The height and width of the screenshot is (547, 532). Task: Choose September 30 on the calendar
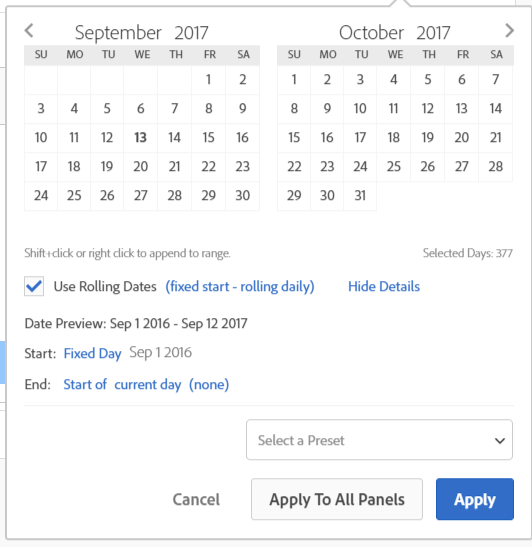click(242, 195)
